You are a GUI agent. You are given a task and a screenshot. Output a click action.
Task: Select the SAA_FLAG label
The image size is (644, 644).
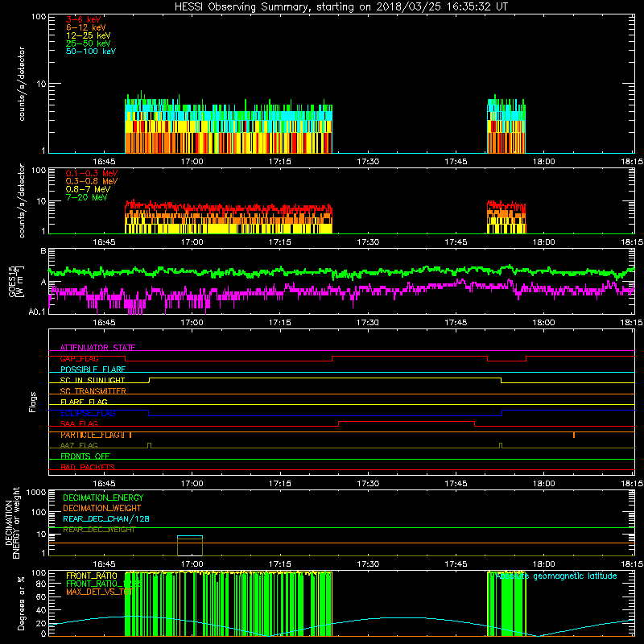click(79, 423)
